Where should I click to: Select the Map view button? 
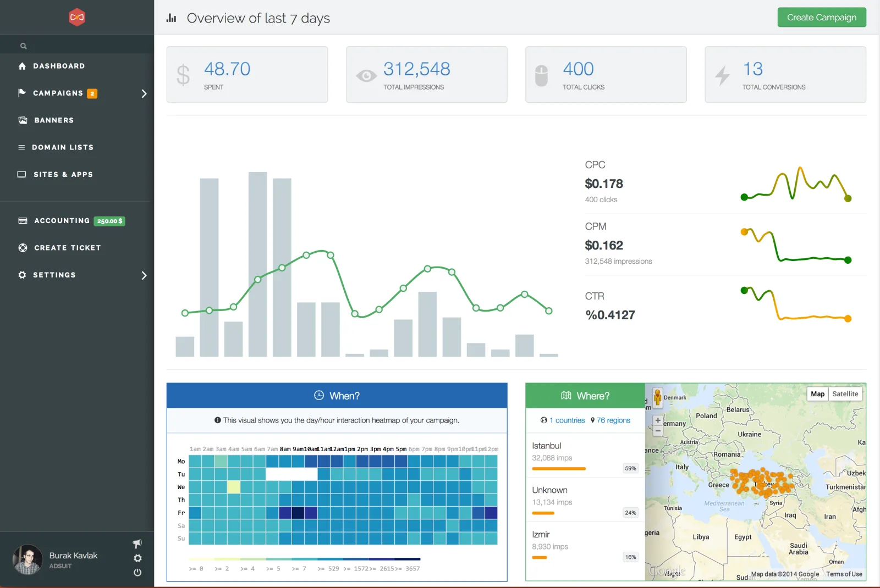(818, 394)
